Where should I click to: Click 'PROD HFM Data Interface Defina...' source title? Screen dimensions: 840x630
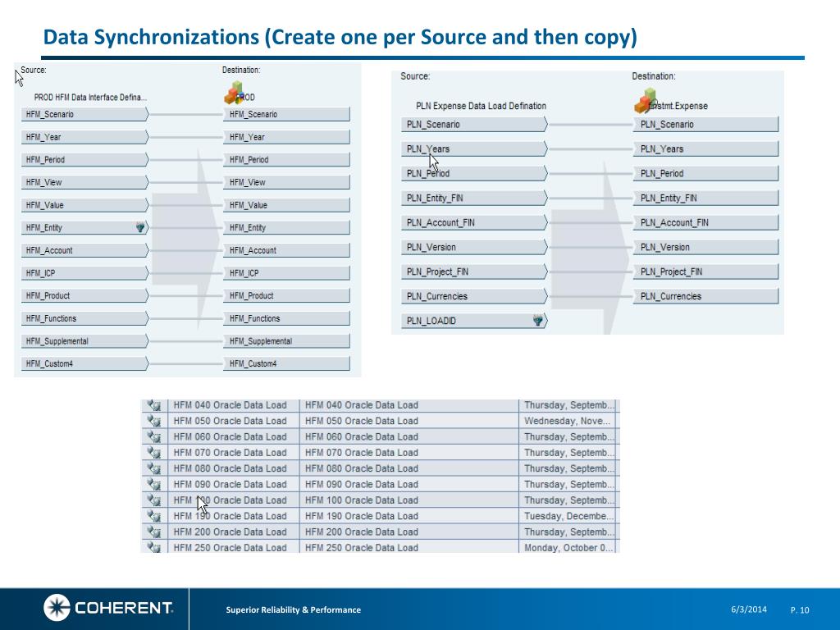tap(90, 98)
